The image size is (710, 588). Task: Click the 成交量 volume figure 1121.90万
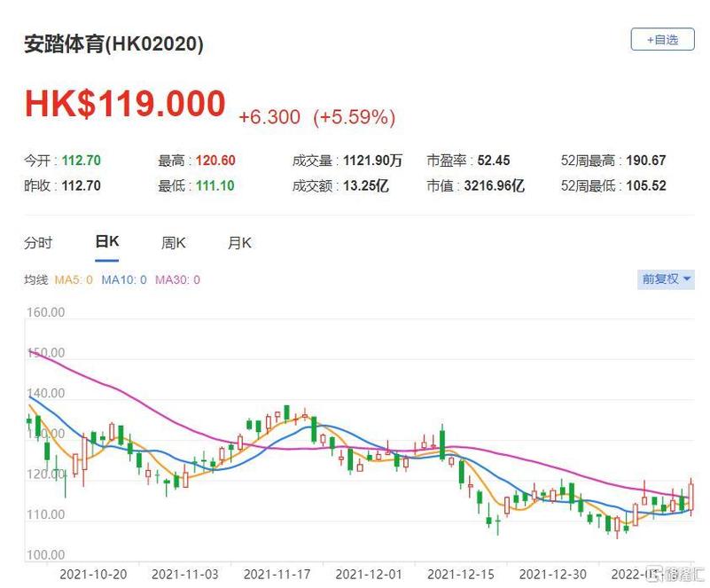pos(372,161)
